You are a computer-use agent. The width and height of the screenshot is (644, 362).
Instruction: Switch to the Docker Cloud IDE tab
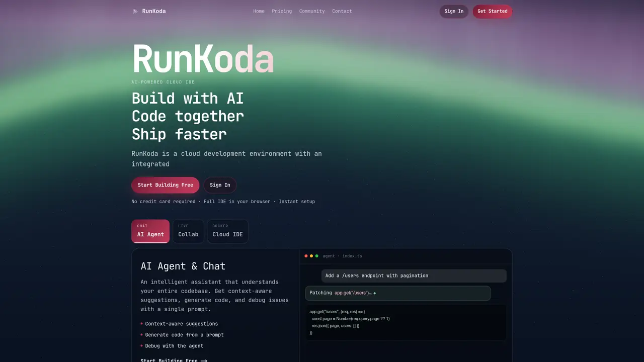coord(227,231)
